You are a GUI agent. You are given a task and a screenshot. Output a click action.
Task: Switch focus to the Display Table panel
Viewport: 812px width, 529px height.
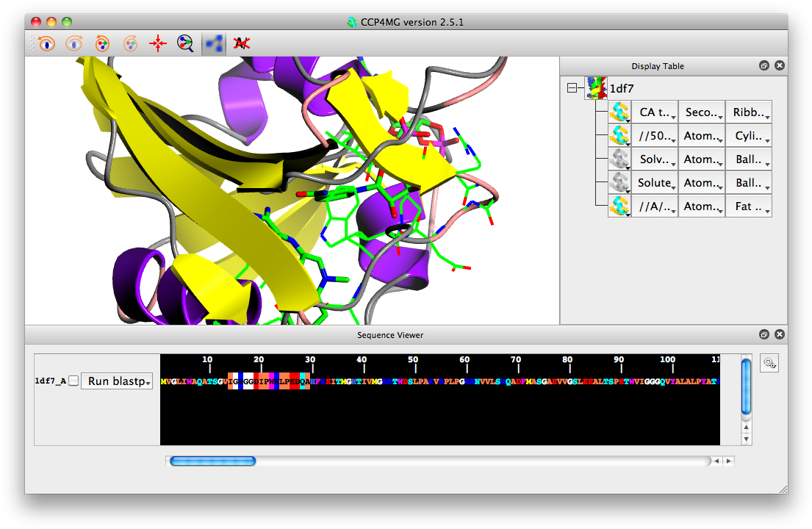coord(658,65)
